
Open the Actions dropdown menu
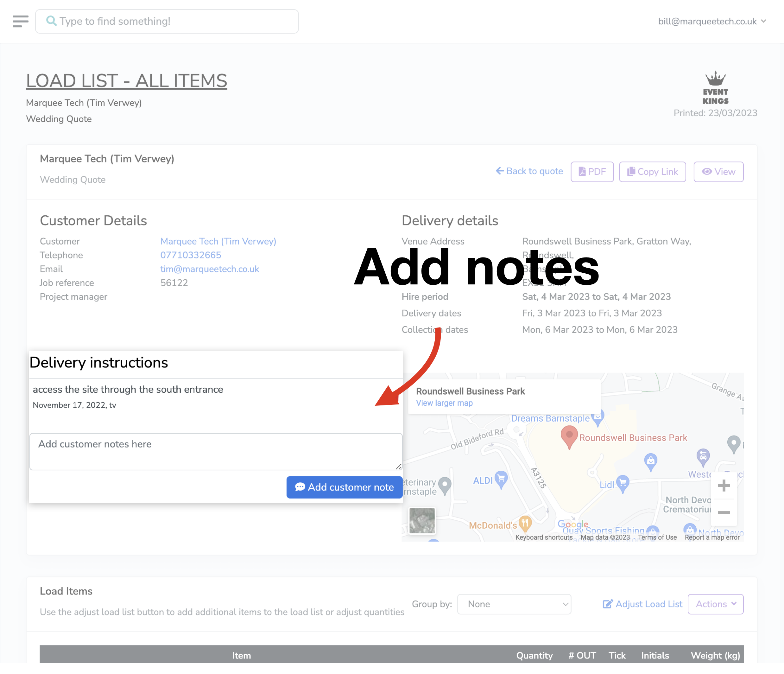coord(715,604)
